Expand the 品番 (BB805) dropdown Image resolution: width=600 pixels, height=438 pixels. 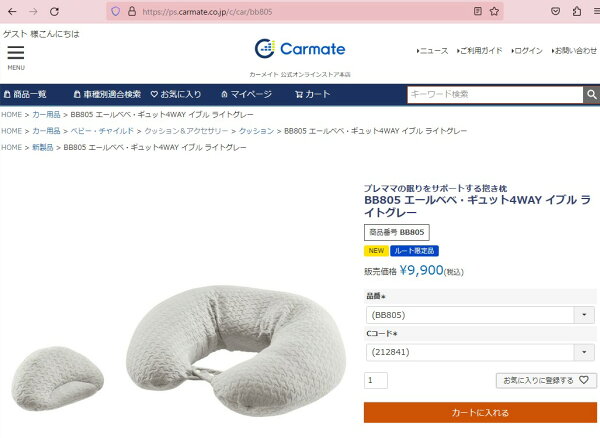tap(480, 315)
